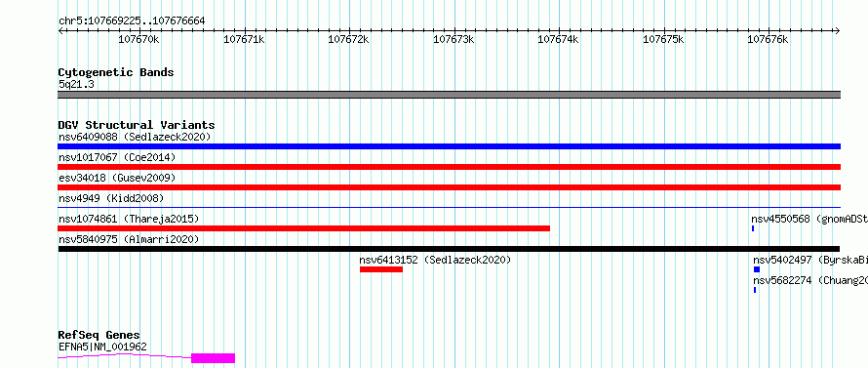The height and width of the screenshot is (368, 868).
Task: Open the nsv1074861 (Thareja2015) label
Action: tap(129, 219)
